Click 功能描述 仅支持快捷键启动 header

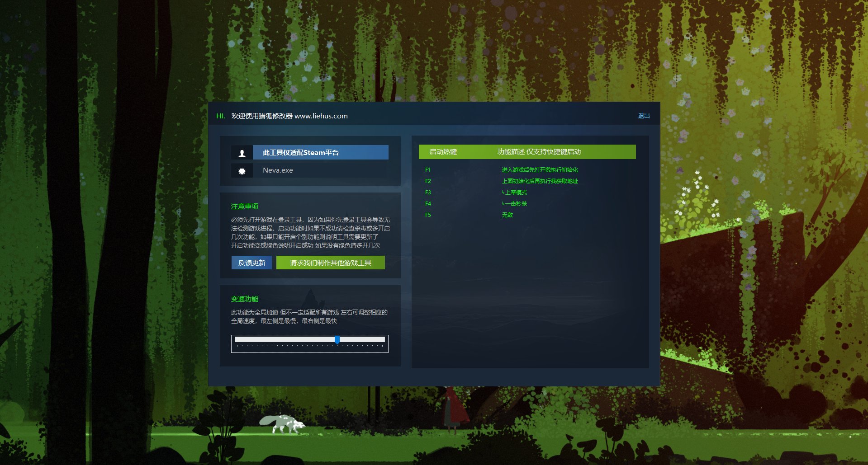[539, 152]
